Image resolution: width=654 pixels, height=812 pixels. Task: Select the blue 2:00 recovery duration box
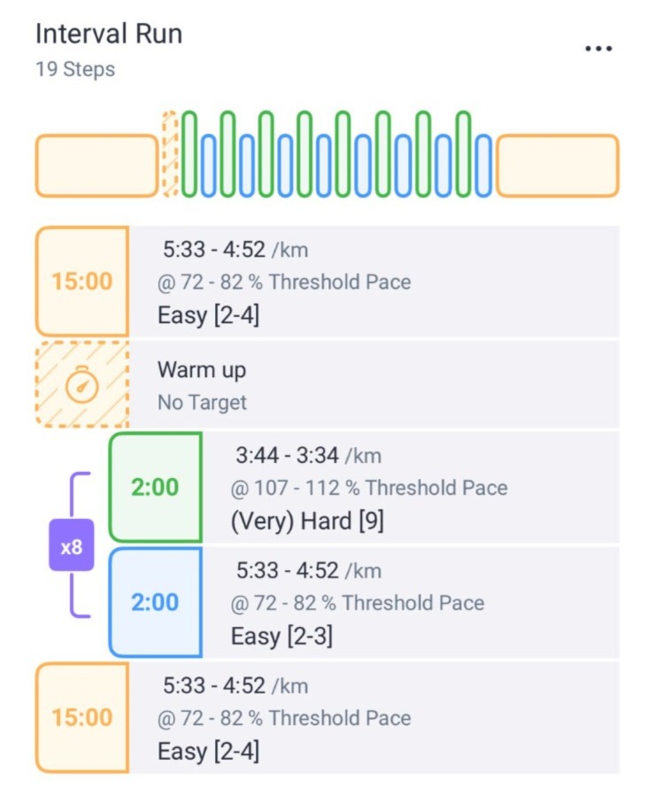click(x=155, y=602)
